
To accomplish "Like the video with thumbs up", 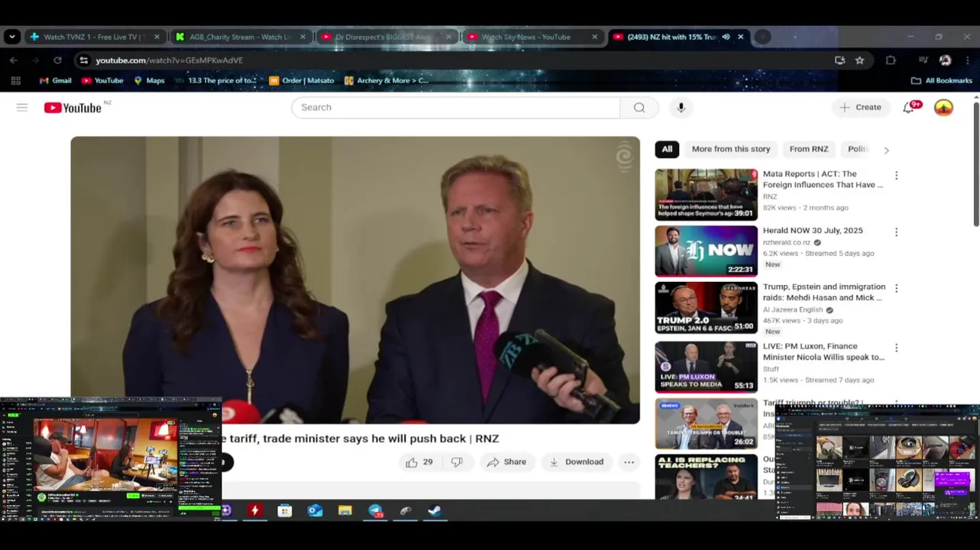I will tap(419, 462).
